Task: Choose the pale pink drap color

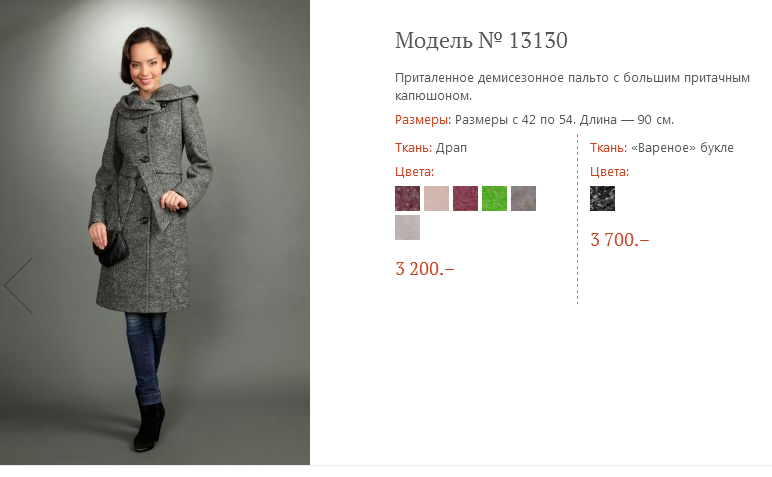Action: (x=436, y=198)
